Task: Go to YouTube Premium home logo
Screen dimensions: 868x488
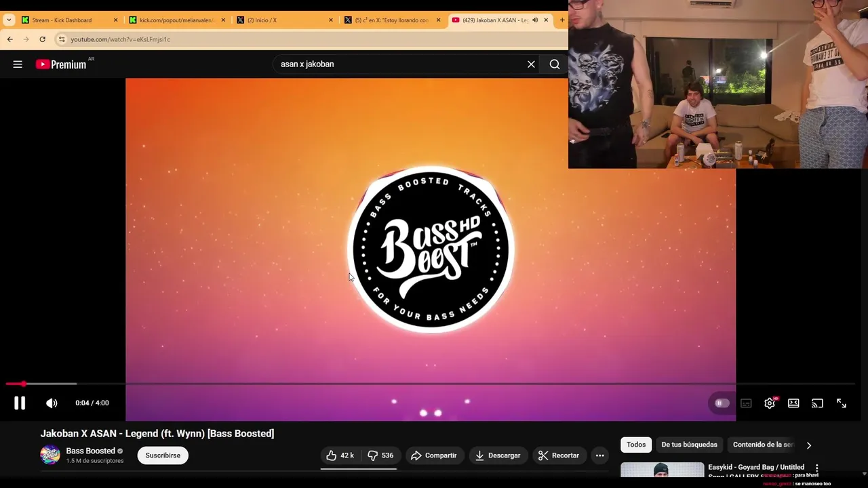Action: click(x=61, y=64)
